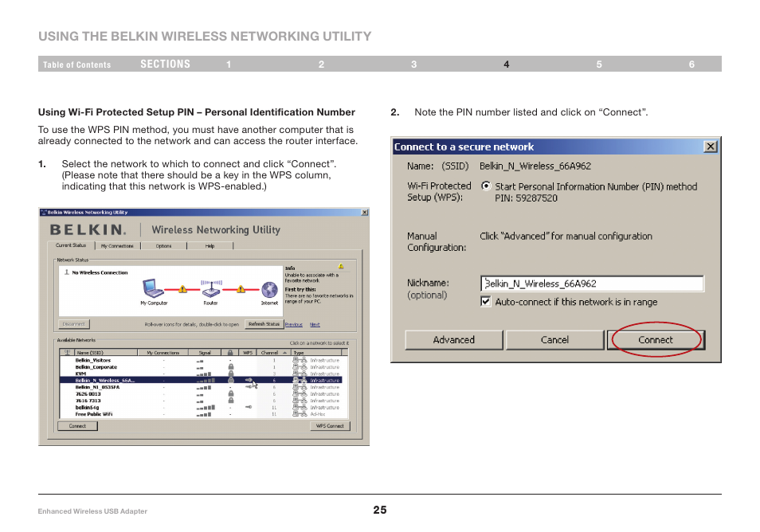Select the Belkin_Visitors network
The image size is (760, 532).
click(201, 360)
